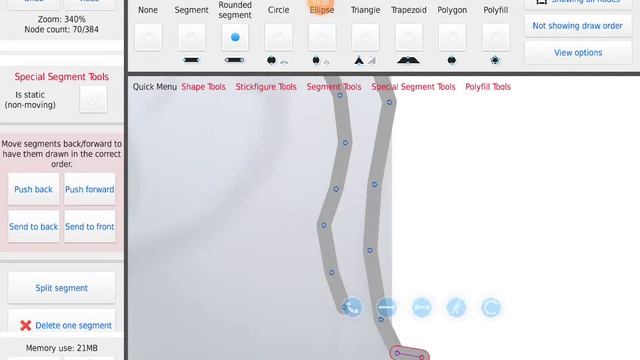Click the grey right-triangle variant icon
The width and height of the screenshot is (640, 360).
(x=372, y=61)
